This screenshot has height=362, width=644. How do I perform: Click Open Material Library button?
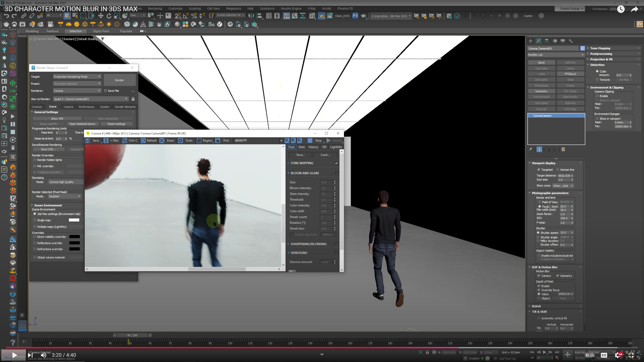click(x=83, y=124)
